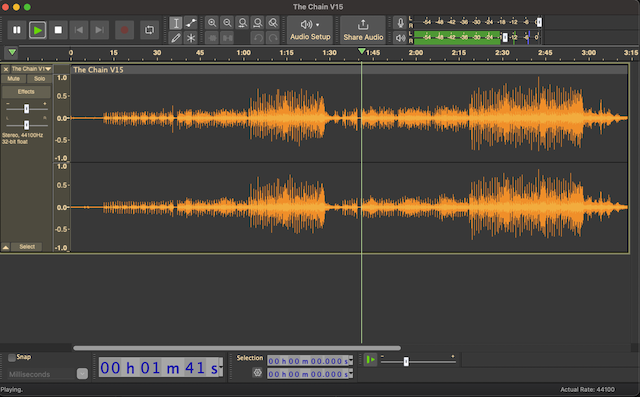The width and height of the screenshot is (640, 397).
Task: Click the Share Audio button
Action: point(363,30)
